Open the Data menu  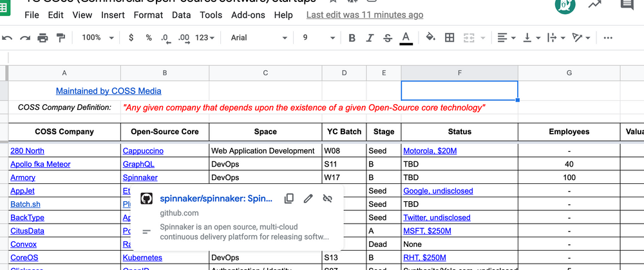182,15
